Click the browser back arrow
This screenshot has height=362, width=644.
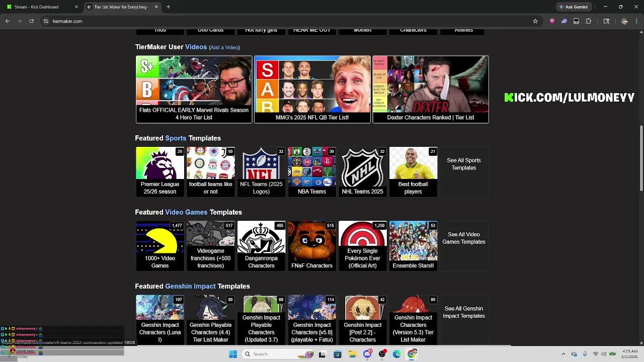(x=8, y=21)
